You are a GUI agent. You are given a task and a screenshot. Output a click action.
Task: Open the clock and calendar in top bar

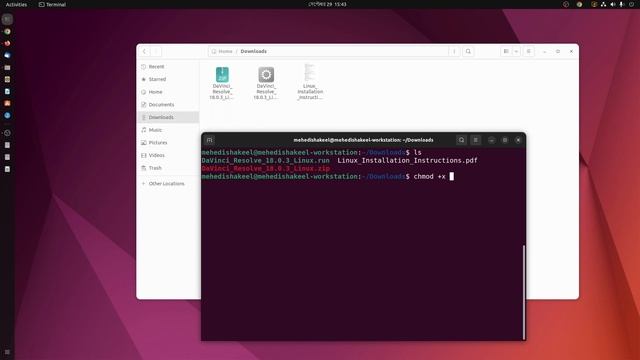tap(328, 4)
